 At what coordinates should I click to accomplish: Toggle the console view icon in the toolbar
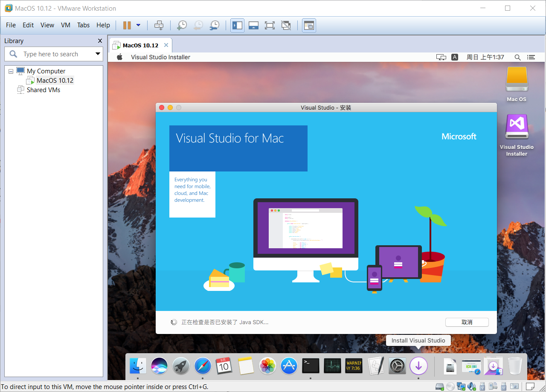coord(309,25)
